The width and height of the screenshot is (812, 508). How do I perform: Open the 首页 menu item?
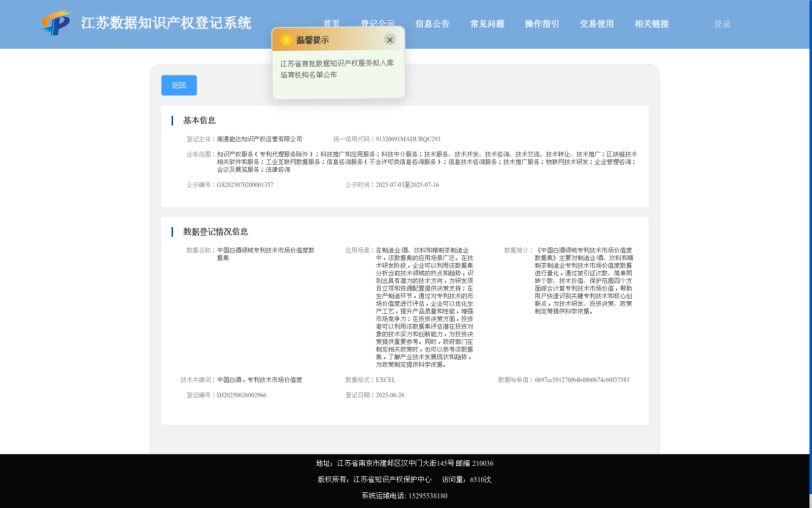click(332, 24)
